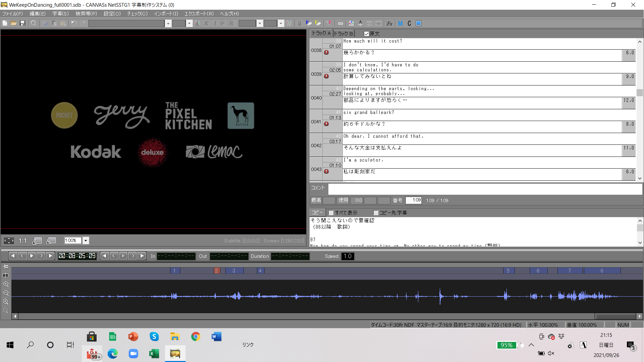Image resolution: width=644 pixels, height=362 pixels.
Task: Jump to video start with first skip-back button
Action: point(13,256)
